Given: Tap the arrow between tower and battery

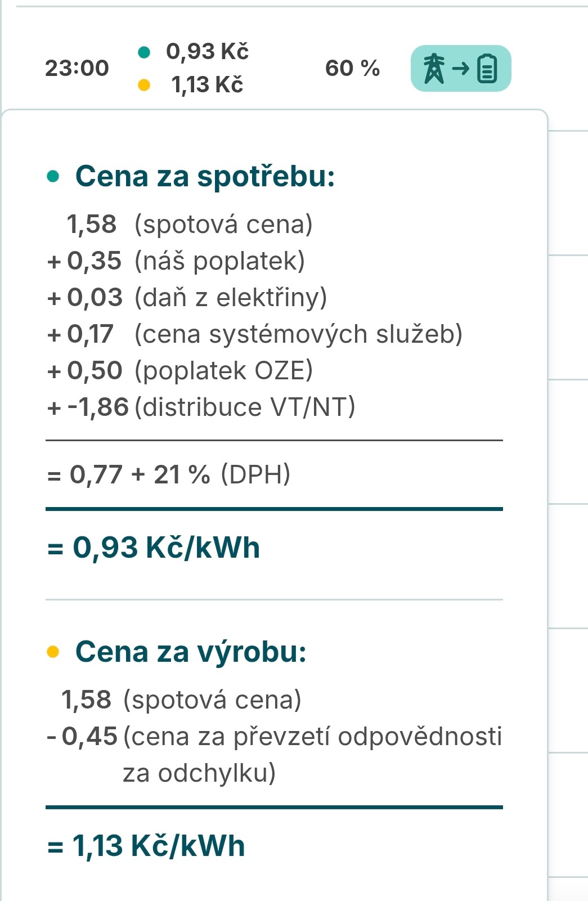Looking at the screenshot, I should [460, 69].
